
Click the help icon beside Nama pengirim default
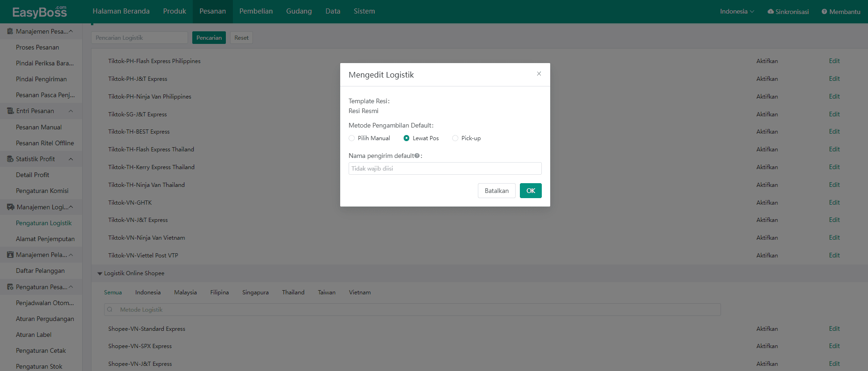tap(417, 156)
